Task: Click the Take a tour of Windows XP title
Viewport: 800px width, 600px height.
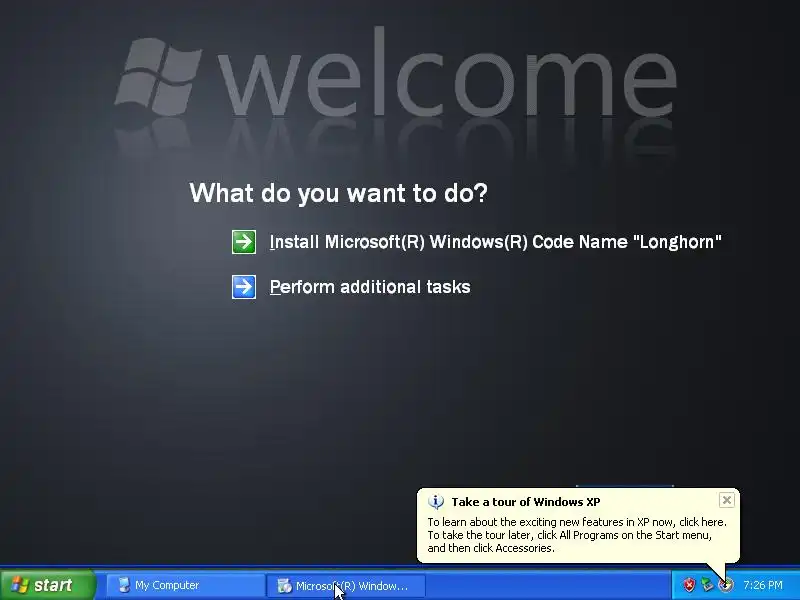Action: pyautogui.click(x=526, y=502)
